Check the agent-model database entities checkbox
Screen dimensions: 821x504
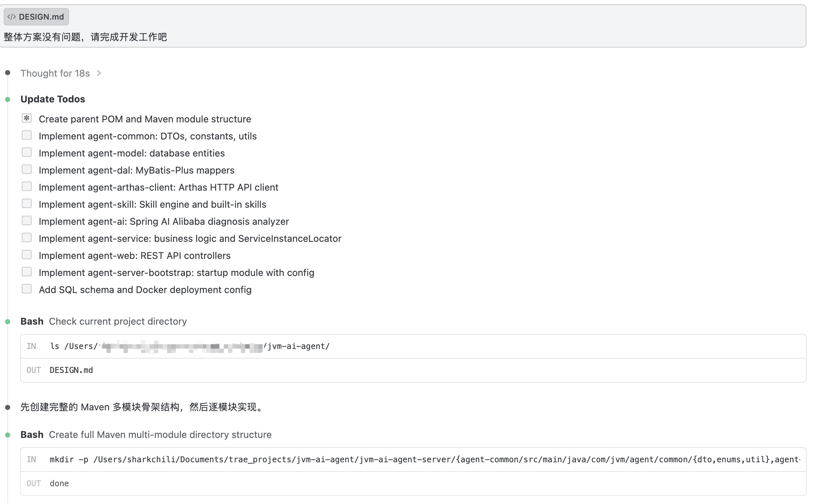(27, 153)
